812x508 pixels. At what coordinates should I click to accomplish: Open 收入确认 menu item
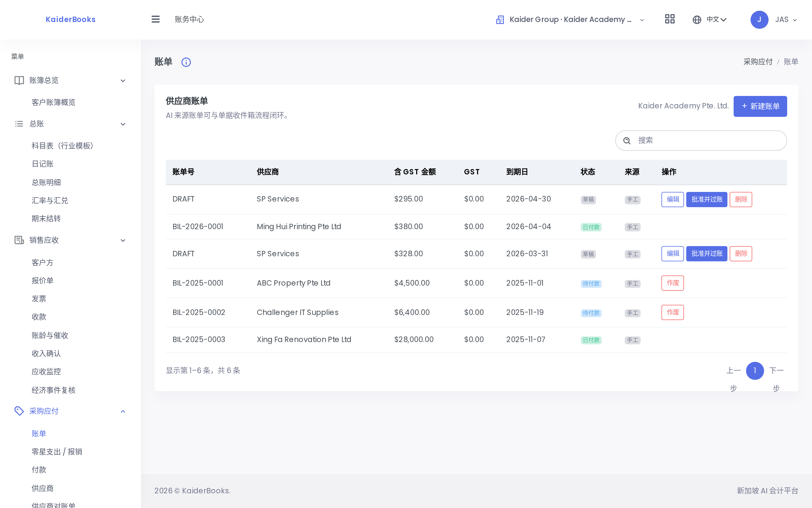(x=46, y=353)
